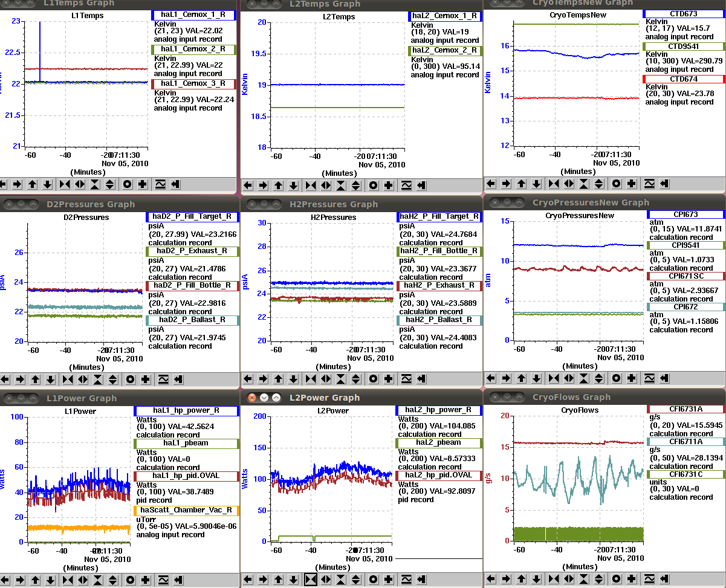Click waveform icon in D2Pressures toolbar
Image resolution: width=726 pixels, height=588 pixels.
point(163,380)
